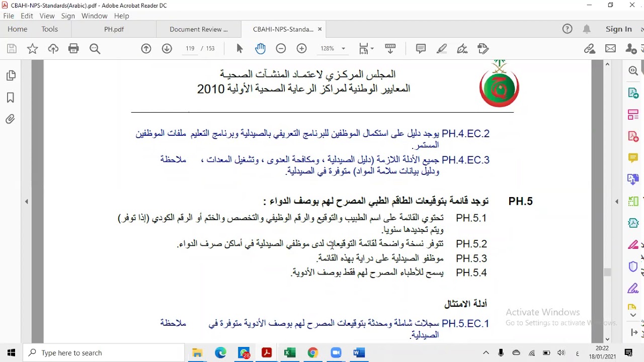Send file by email envelope icon
This screenshot has width=644, height=362.
(x=610, y=49)
